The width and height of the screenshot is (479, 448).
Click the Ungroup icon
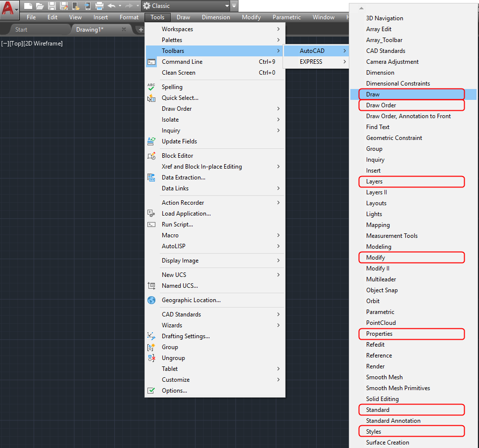(151, 358)
